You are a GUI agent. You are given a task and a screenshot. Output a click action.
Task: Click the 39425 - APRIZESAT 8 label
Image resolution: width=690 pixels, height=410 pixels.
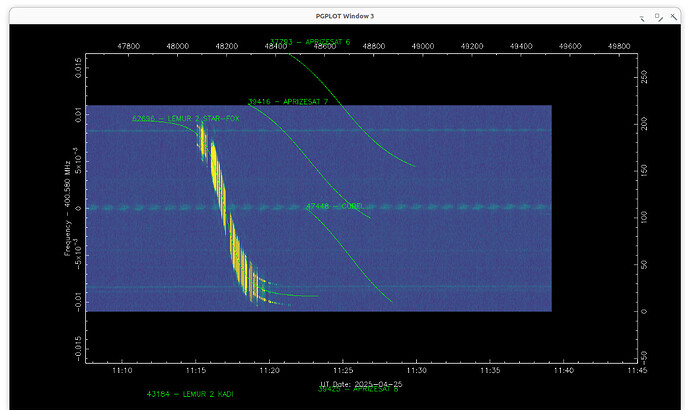point(358,389)
